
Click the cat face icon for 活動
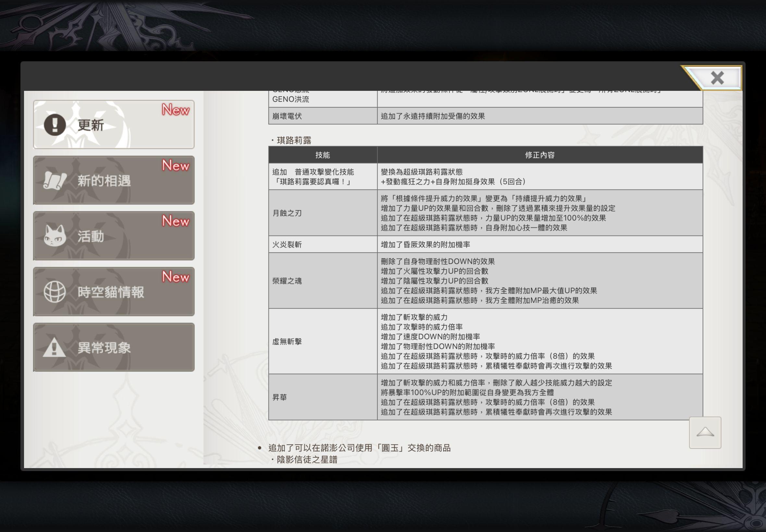[55, 236]
